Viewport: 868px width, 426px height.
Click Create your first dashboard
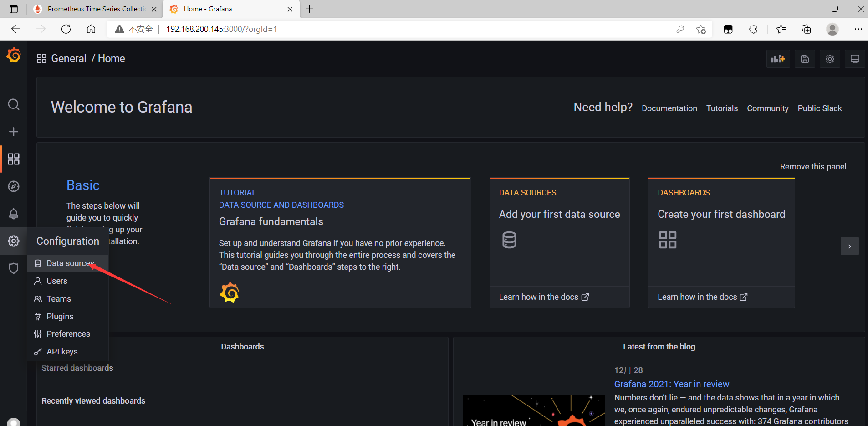click(721, 214)
